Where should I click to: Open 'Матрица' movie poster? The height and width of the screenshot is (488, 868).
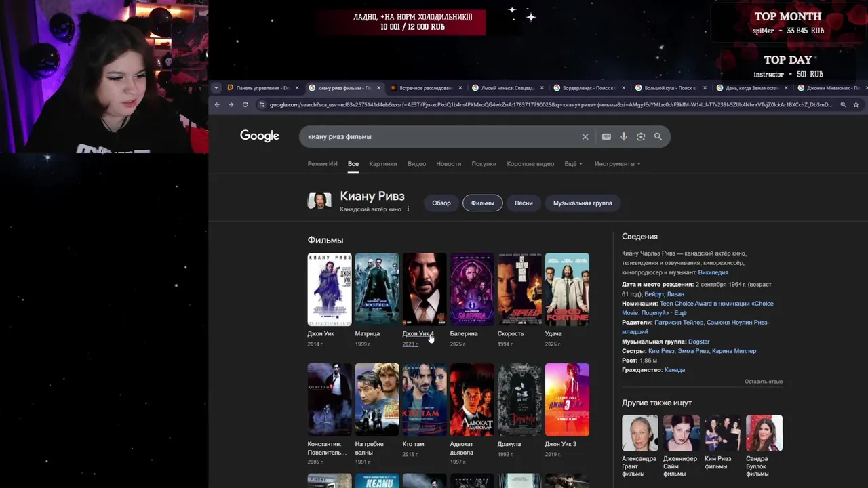(377, 289)
